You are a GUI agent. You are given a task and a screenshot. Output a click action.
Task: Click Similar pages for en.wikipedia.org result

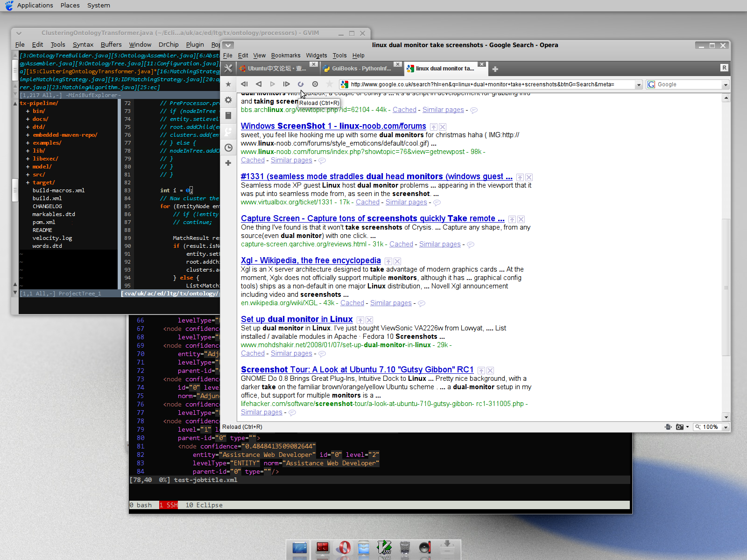tap(391, 303)
